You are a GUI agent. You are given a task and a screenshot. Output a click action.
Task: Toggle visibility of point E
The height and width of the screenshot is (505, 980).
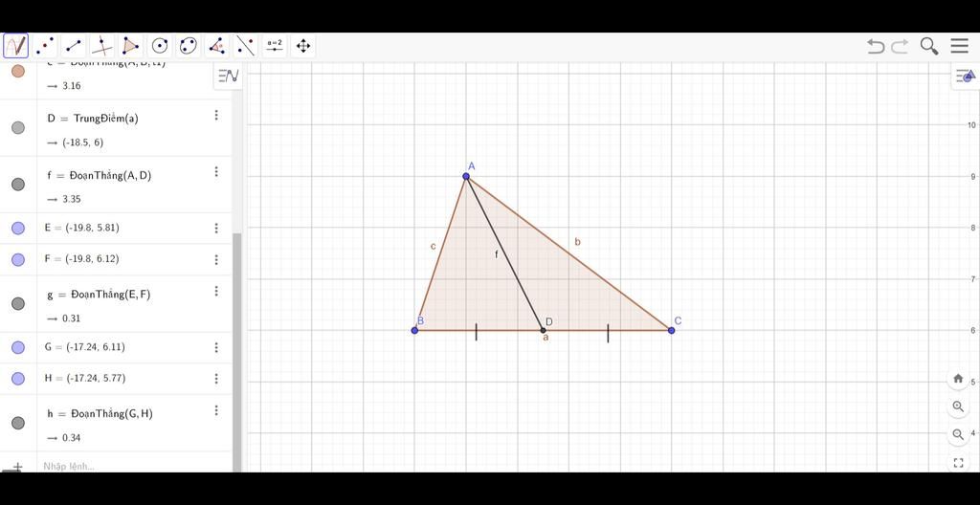pyautogui.click(x=18, y=229)
